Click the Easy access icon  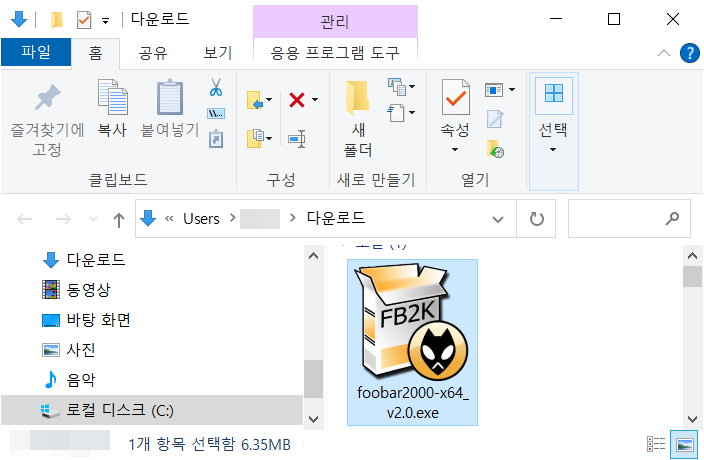coord(396,113)
